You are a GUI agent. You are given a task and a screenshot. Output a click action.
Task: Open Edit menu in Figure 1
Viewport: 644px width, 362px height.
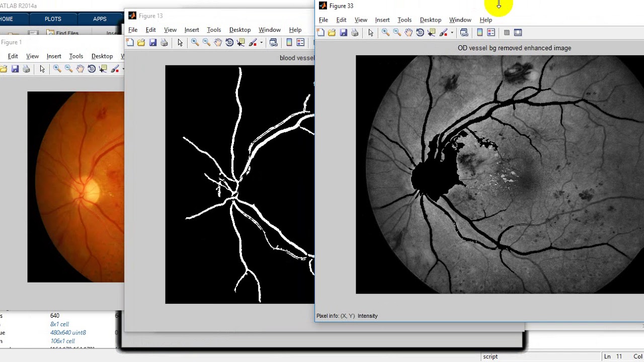pyautogui.click(x=13, y=56)
